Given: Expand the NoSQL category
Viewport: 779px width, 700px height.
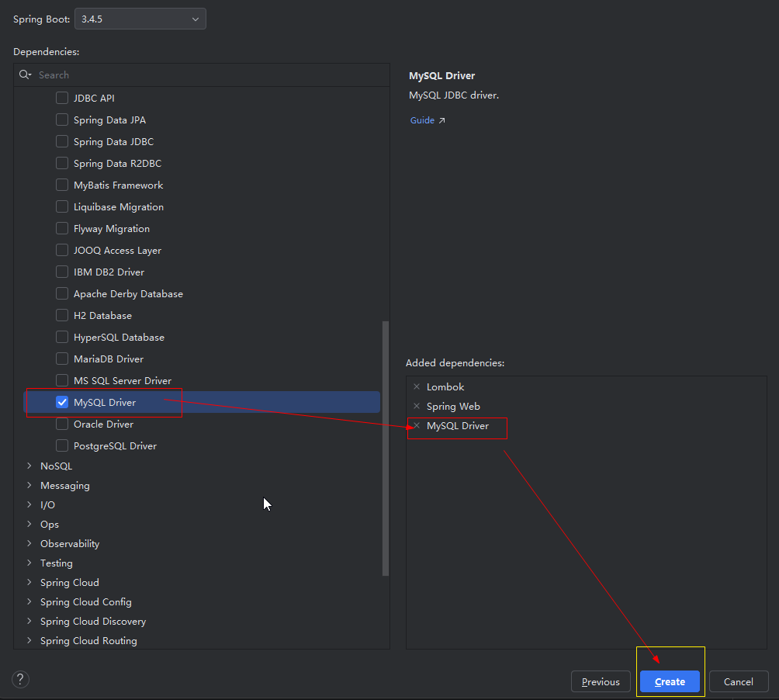Looking at the screenshot, I should 29,466.
